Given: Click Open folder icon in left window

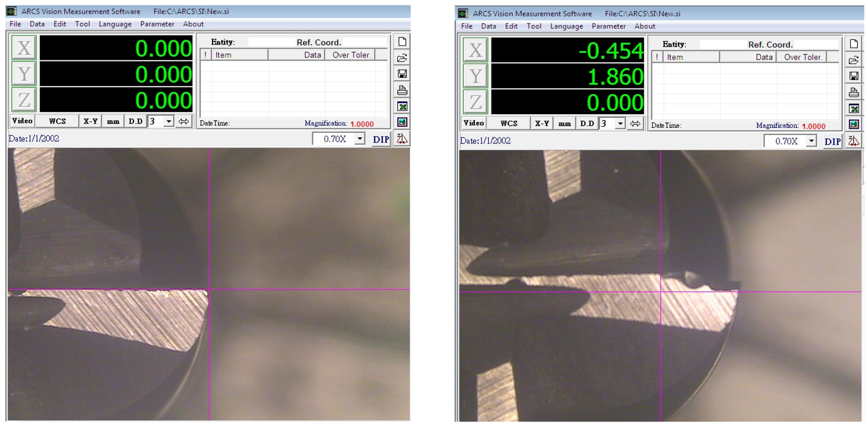Looking at the screenshot, I should point(402,58).
